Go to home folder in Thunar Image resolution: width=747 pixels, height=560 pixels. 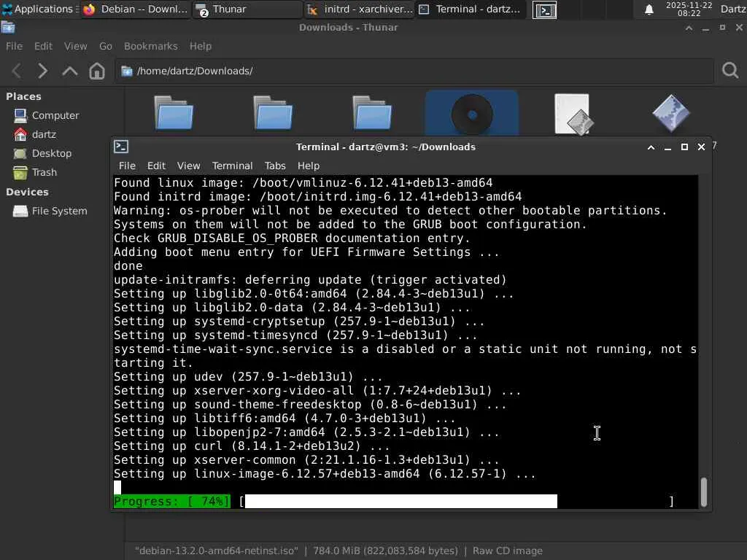point(97,71)
